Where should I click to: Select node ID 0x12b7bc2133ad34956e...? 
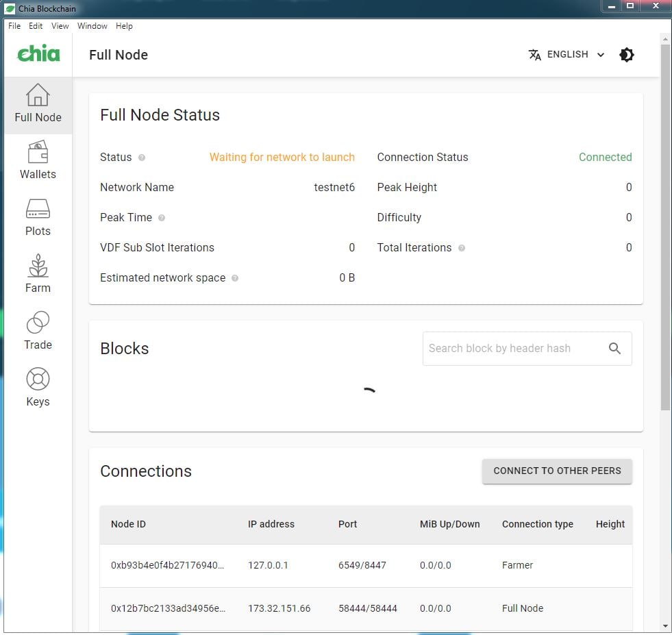[168, 608]
